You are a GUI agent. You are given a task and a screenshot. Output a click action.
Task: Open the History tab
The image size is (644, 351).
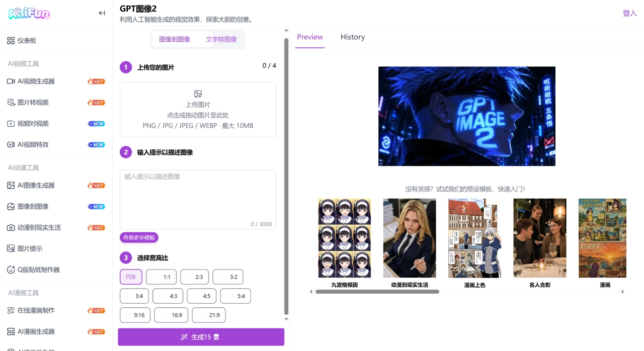tap(353, 37)
